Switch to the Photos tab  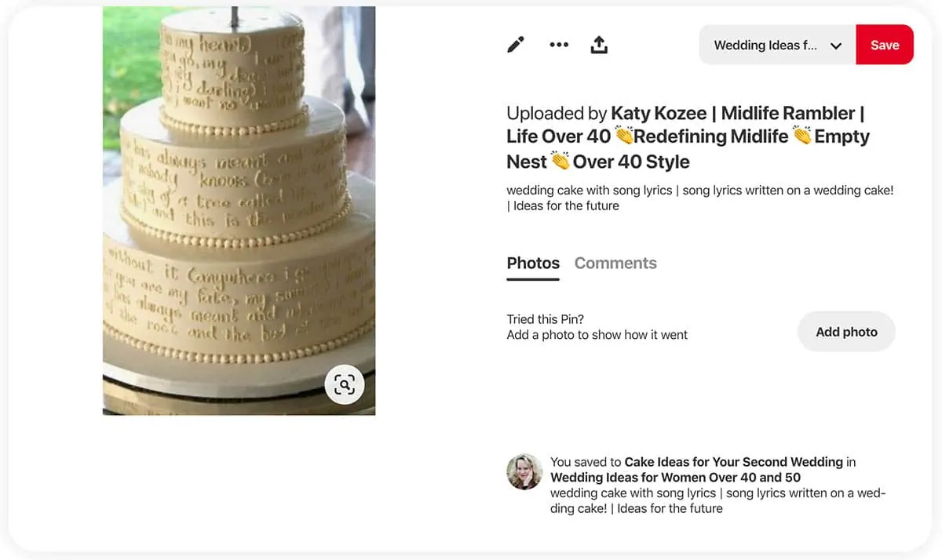(533, 264)
